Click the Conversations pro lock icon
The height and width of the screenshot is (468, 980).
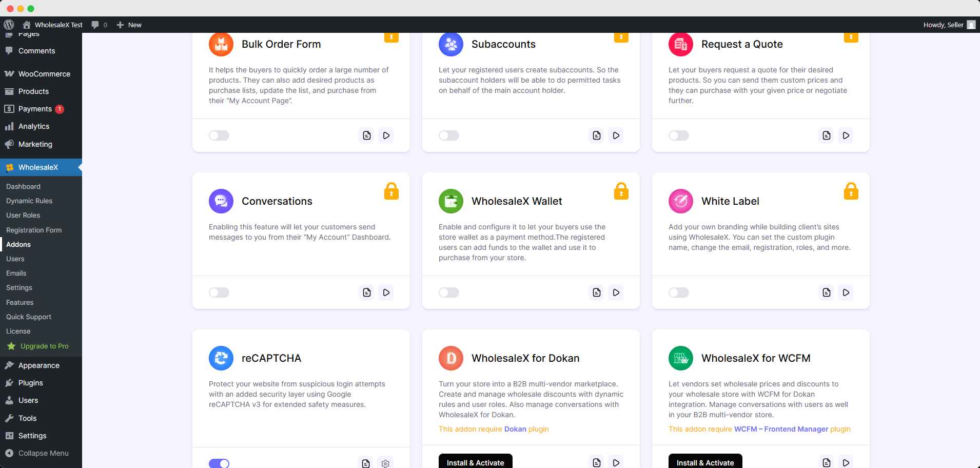(391, 191)
